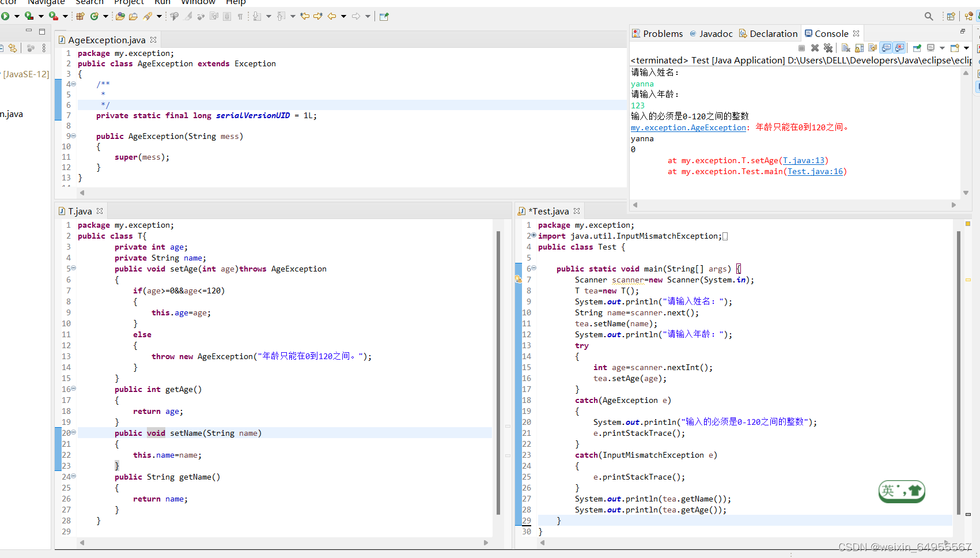This screenshot has width=980, height=558.
Task: Toggle the Pin Console icon
Action: pyautogui.click(x=917, y=48)
